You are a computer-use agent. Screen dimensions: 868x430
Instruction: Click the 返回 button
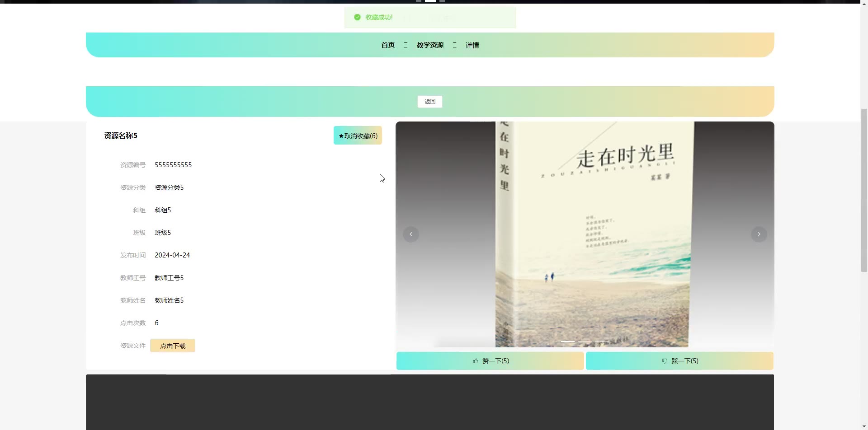coord(429,102)
